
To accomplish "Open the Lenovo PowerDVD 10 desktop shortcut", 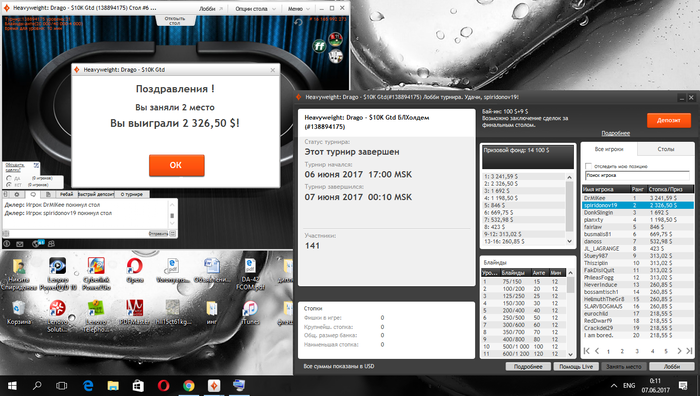I will (58, 274).
